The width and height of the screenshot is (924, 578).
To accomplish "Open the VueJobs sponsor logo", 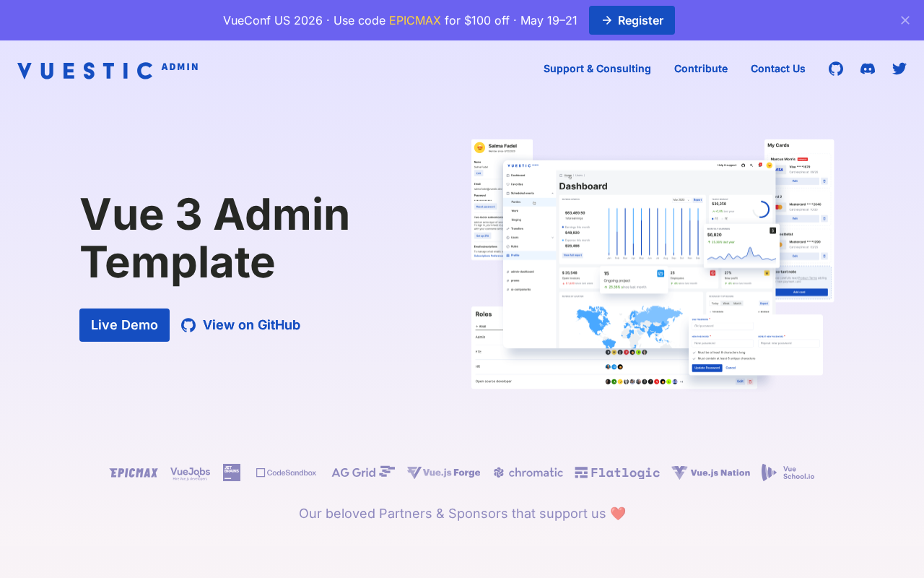I will [191, 473].
